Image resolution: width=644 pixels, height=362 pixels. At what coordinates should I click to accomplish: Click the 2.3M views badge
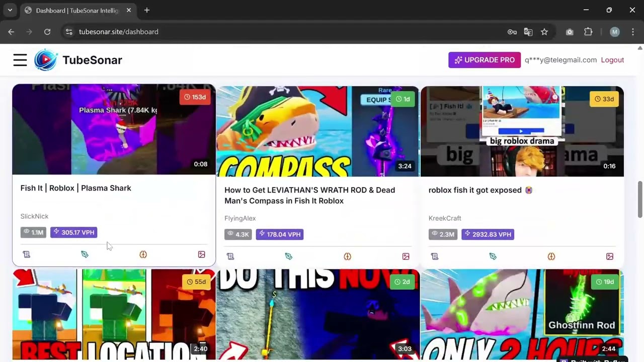click(x=443, y=234)
